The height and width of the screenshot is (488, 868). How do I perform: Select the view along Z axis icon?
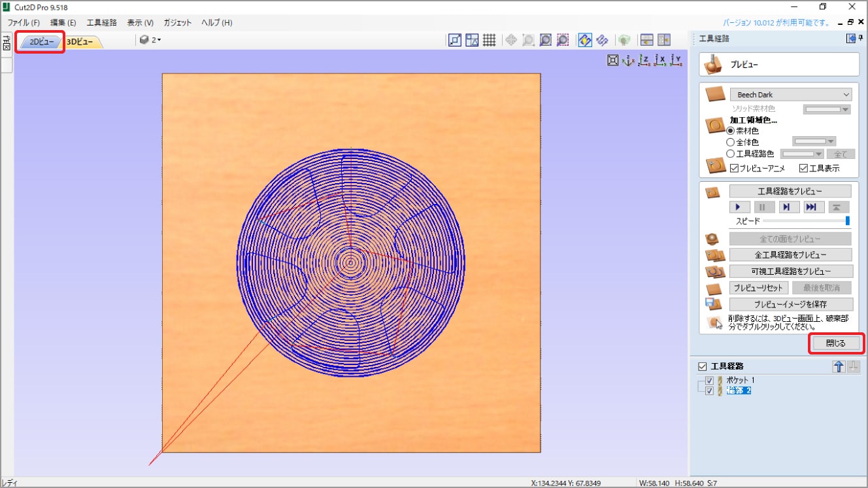click(645, 60)
